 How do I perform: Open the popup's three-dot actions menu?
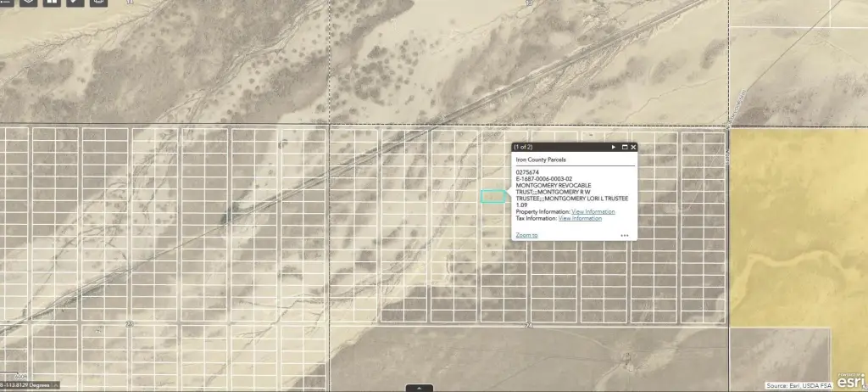(x=624, y=235)
